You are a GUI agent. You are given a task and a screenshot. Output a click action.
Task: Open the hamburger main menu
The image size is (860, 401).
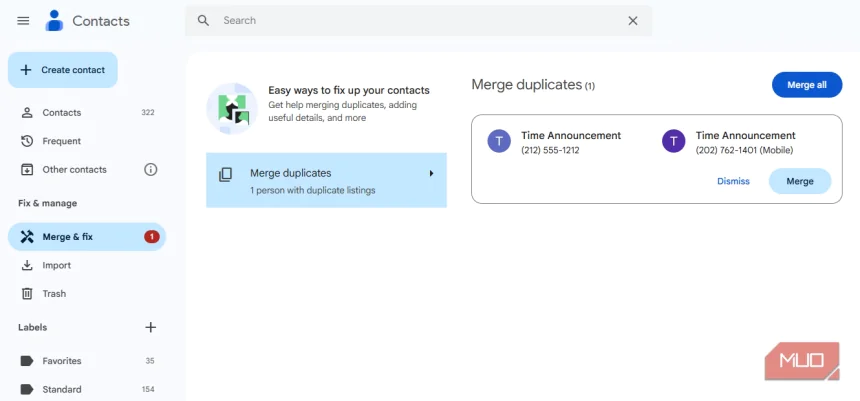[23, 21]
